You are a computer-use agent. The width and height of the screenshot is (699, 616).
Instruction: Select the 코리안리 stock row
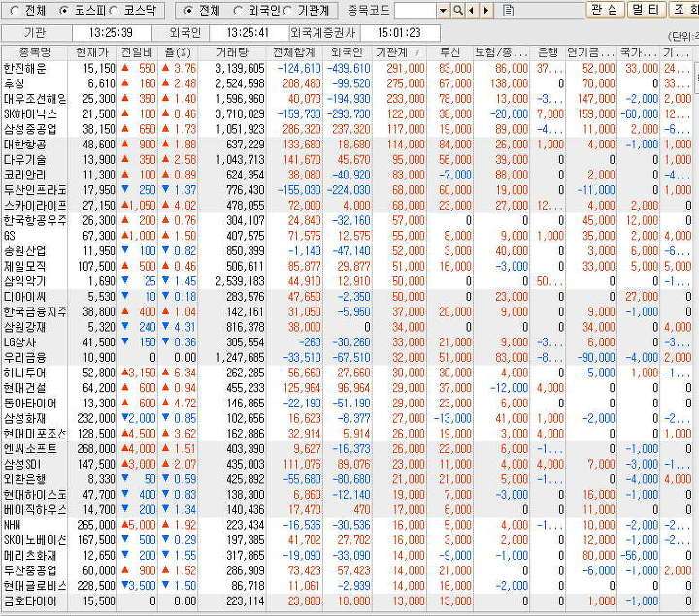tap(348, 175)
